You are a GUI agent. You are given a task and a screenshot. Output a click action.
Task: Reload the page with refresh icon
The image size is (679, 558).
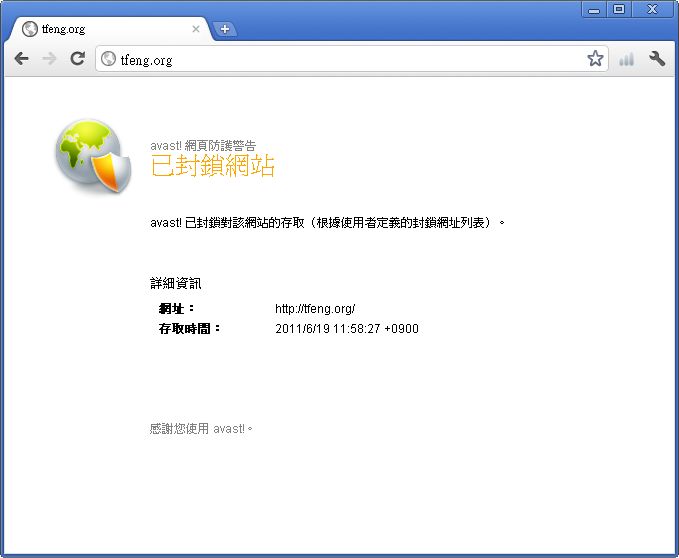click(x=78, y=58)
